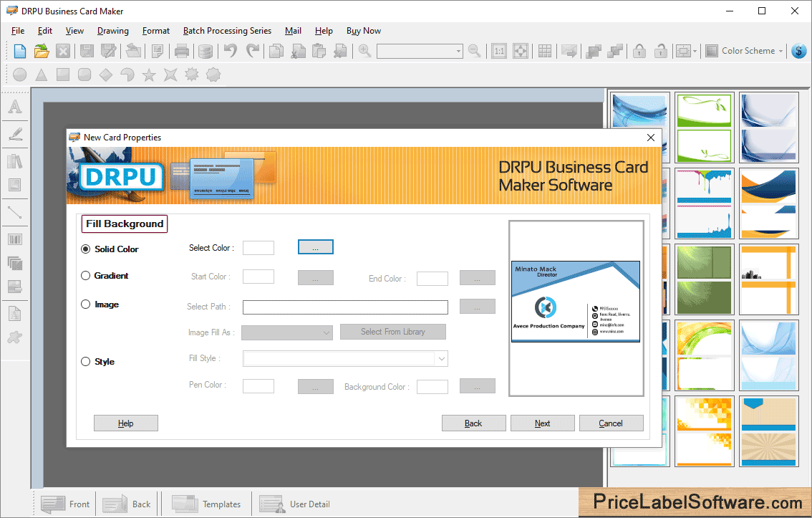Select the pen signature tool in sidebar

[15, 134]
